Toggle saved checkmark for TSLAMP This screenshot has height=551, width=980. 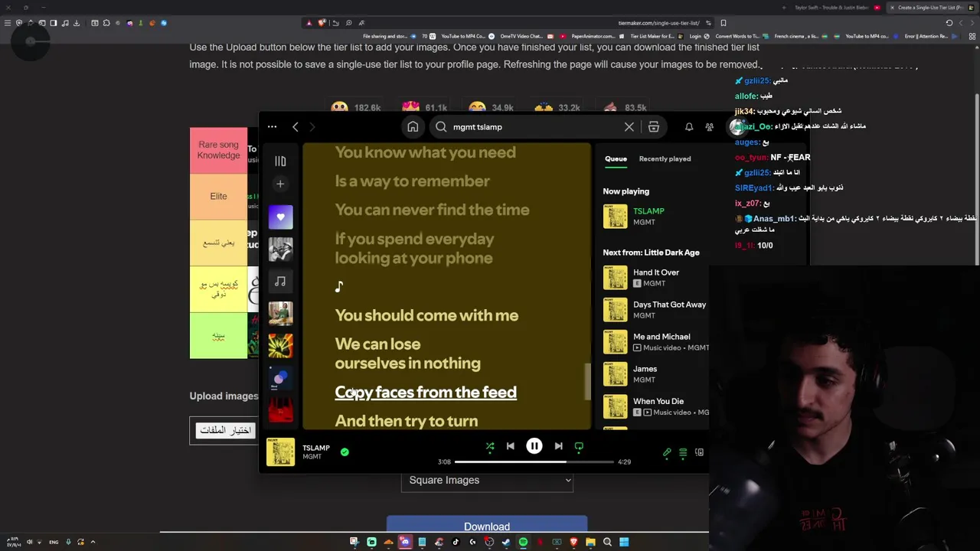(345, 452)
